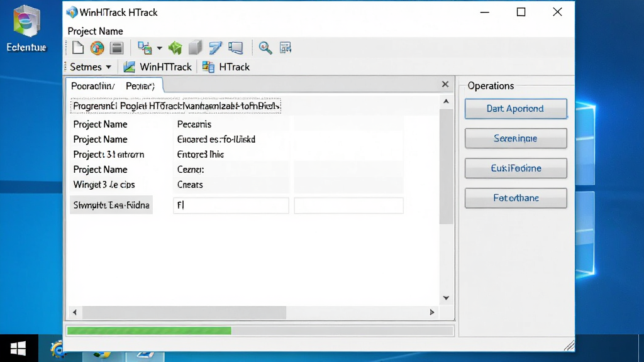
Task: Click the blue and white taskbar app icon
Action: (x=145, y=356)
